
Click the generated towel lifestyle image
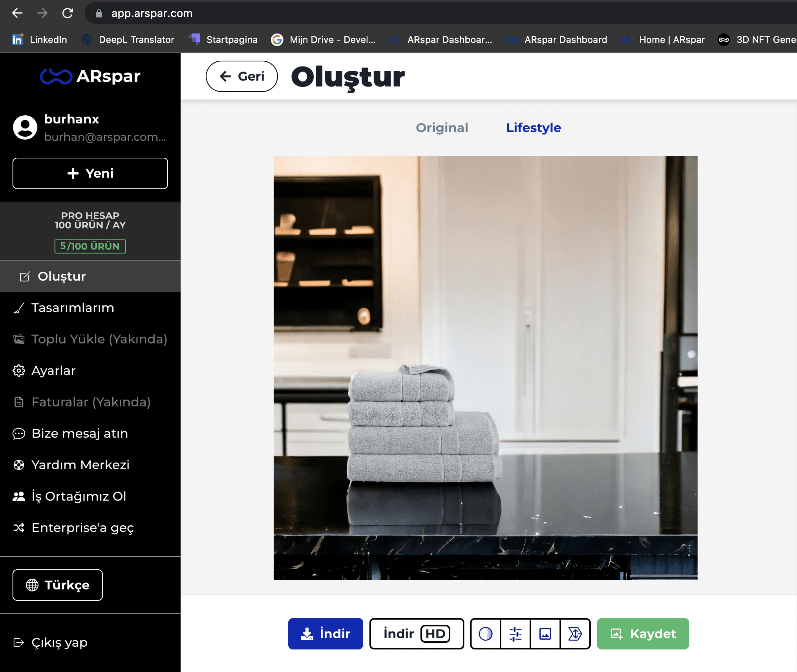[485, 368]
